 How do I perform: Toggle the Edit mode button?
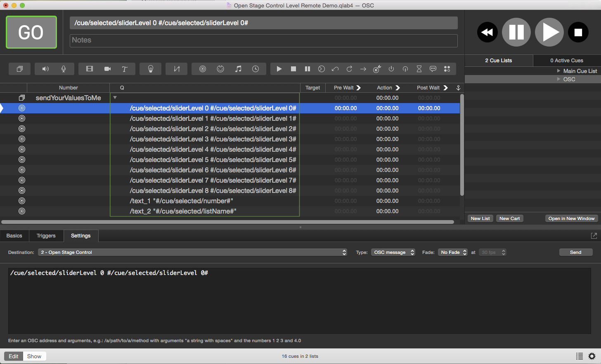pyautogui.click(x=14, y=356)
